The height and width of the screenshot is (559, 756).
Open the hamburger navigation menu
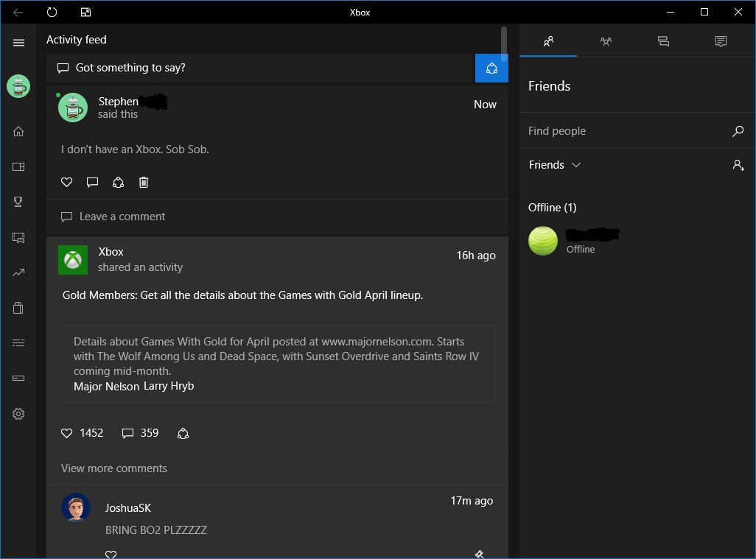(x=18, y=43)
